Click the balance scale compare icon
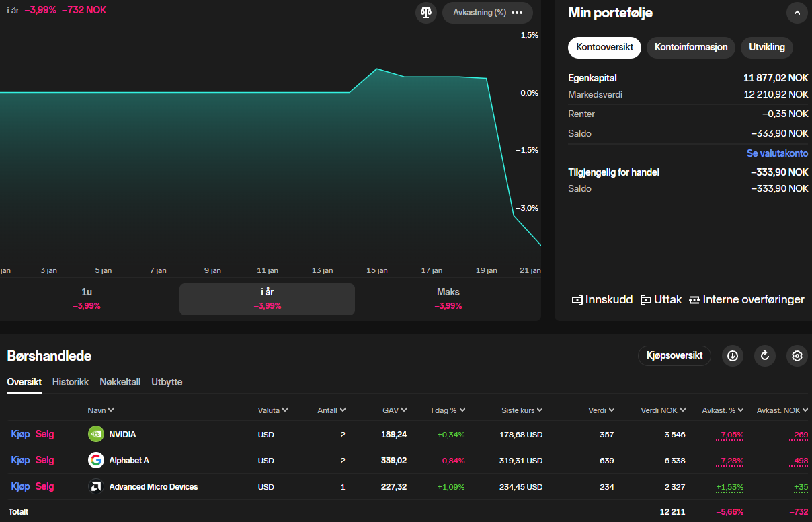Screen dimensions: 812x522 (x=426, y=13)
